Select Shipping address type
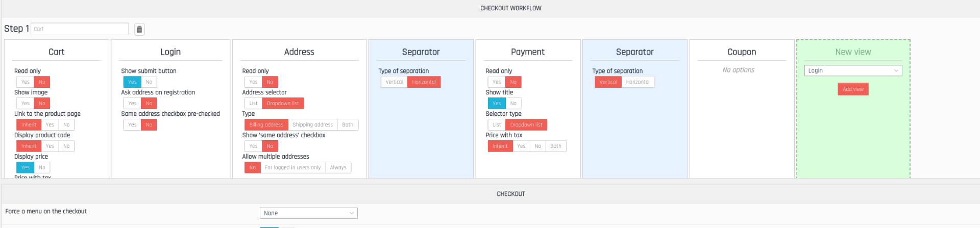Viewport: 980px width, 228px height. (x=312, y=125)
